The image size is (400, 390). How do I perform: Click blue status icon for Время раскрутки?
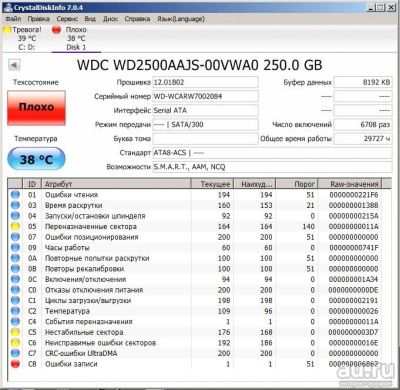coord(15,205)
